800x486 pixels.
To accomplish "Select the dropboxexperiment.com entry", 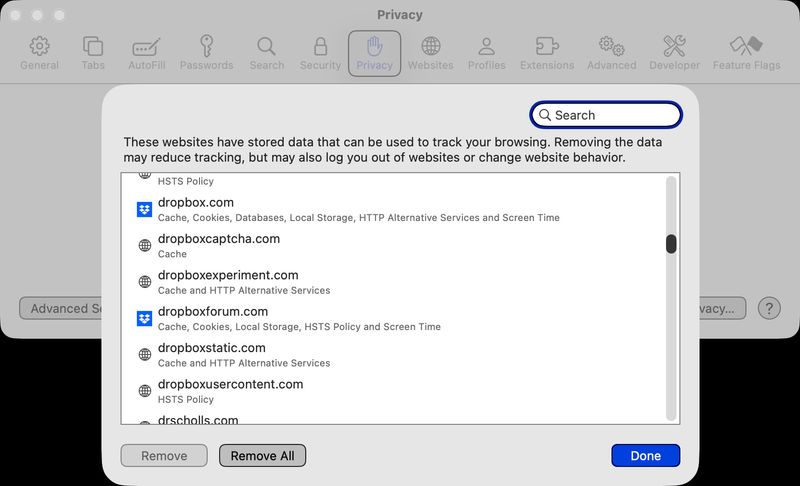I will tap(393, 282).
